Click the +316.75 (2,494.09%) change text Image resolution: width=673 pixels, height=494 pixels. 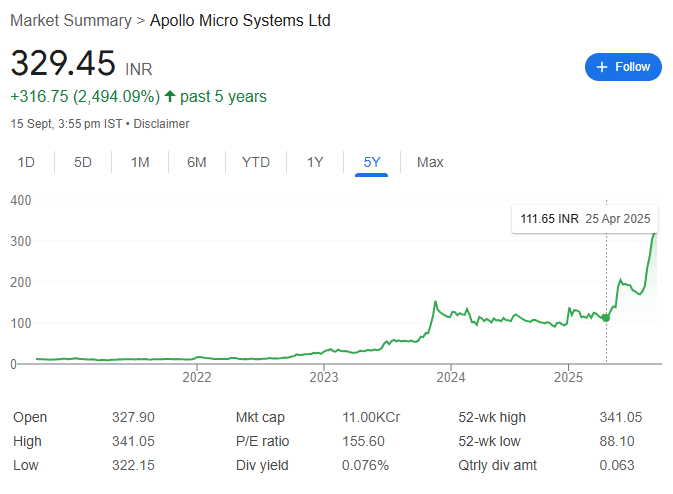click(x=85, y=97)
